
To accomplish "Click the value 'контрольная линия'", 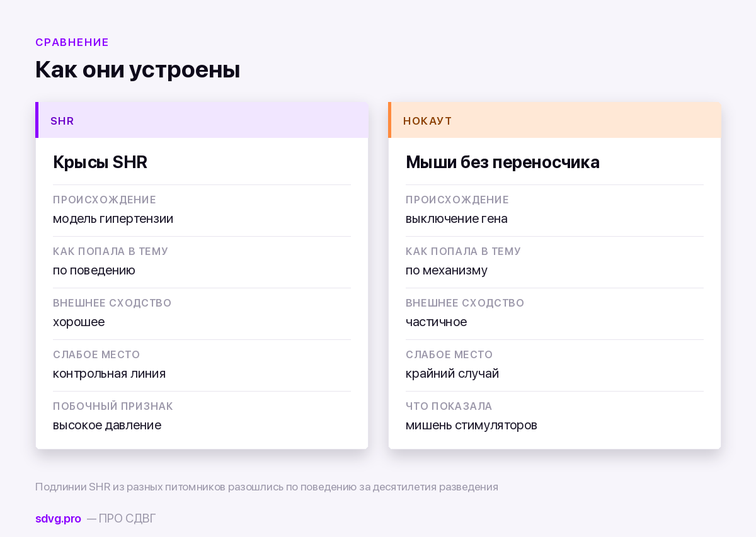I will point(109,374).
